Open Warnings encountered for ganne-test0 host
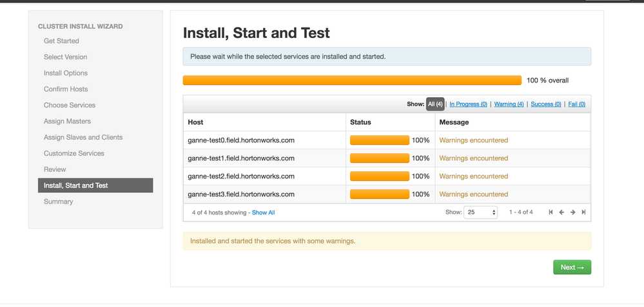The image size is (644, 307). (473, 140)
